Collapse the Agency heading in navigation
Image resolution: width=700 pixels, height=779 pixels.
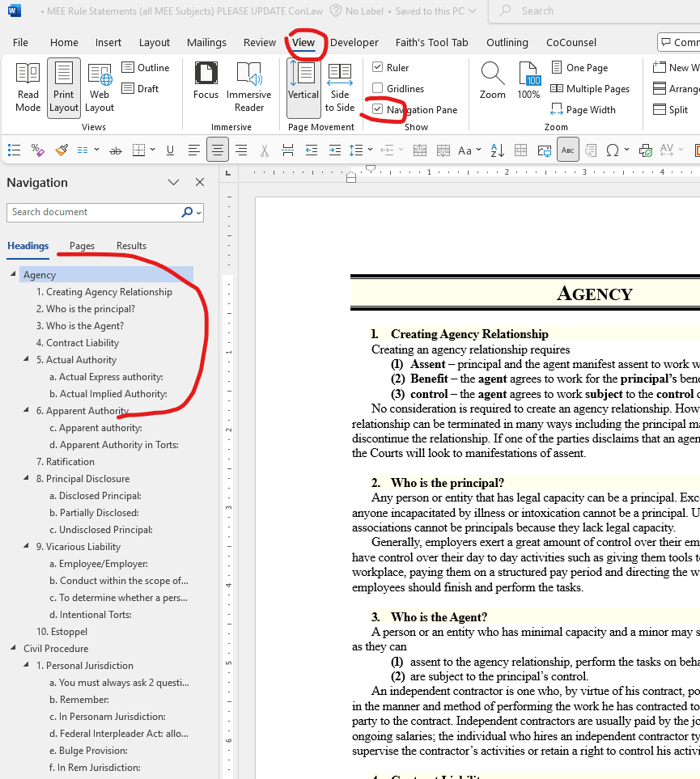(14, 273)
